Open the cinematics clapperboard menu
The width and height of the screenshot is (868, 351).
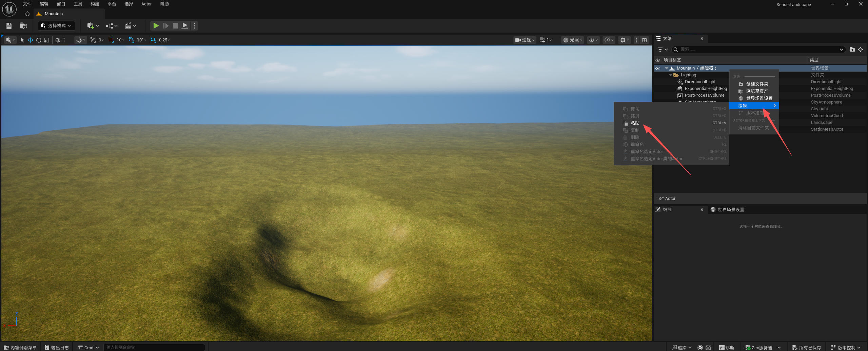(x=131, y=26)
